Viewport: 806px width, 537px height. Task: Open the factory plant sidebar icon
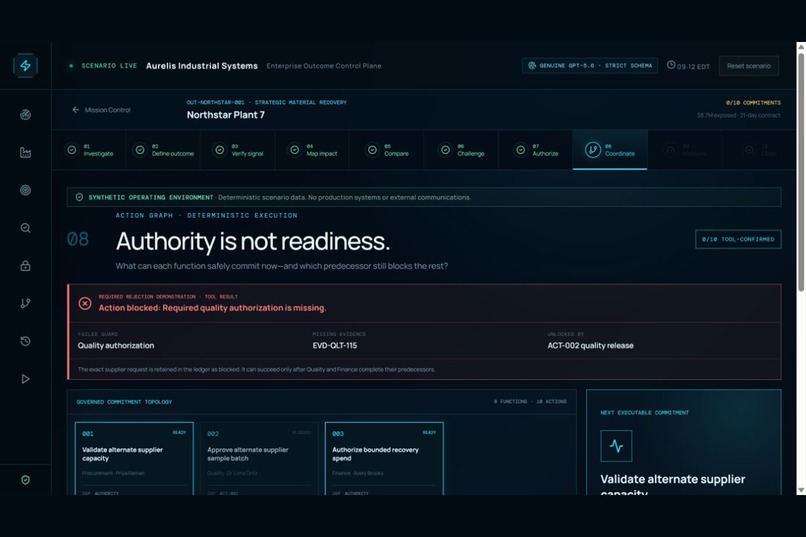(x=25, y=152)
